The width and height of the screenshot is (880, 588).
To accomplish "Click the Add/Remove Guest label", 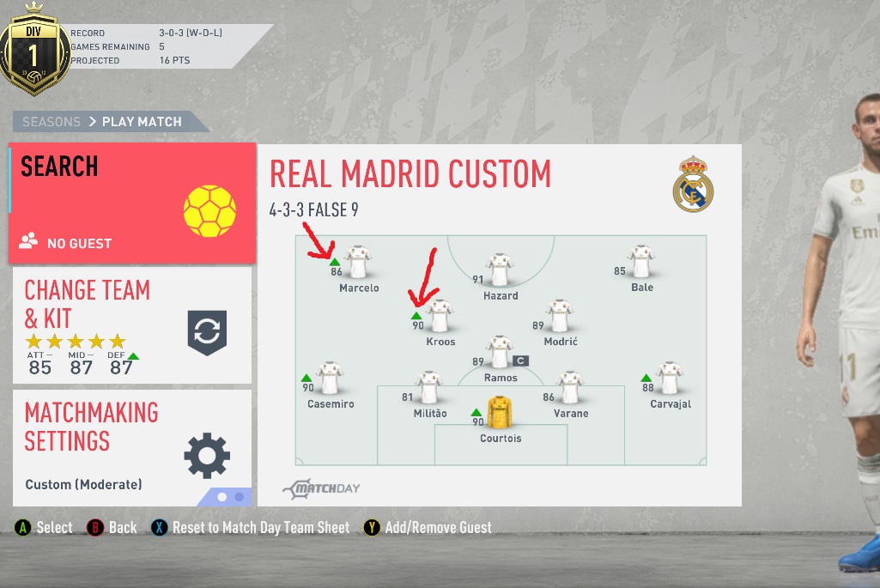I will (x=439, y=527).
